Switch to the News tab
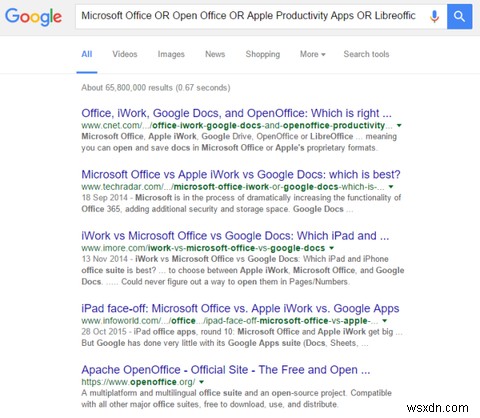Screen dimensions: 480x418 click(x=215, y=54)
